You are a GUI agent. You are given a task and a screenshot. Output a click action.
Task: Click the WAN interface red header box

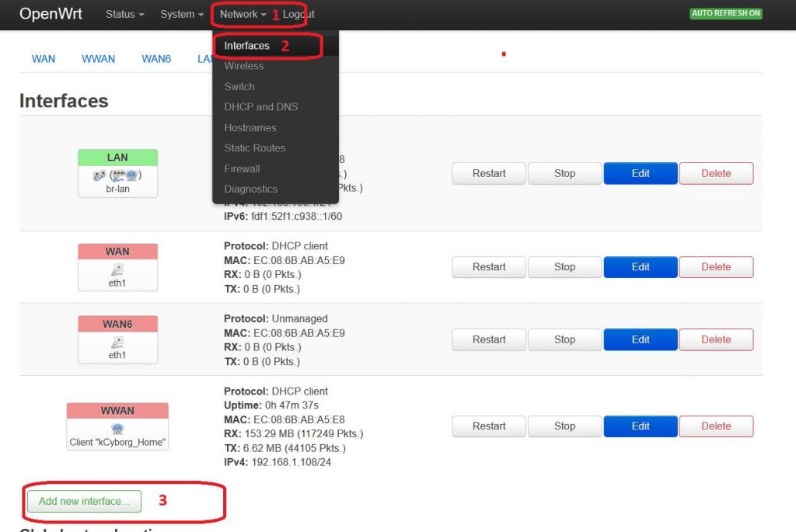point(118,252)
